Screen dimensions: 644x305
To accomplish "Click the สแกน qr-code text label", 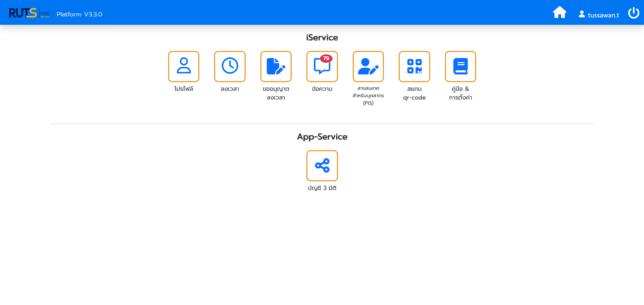I will 414,93.
